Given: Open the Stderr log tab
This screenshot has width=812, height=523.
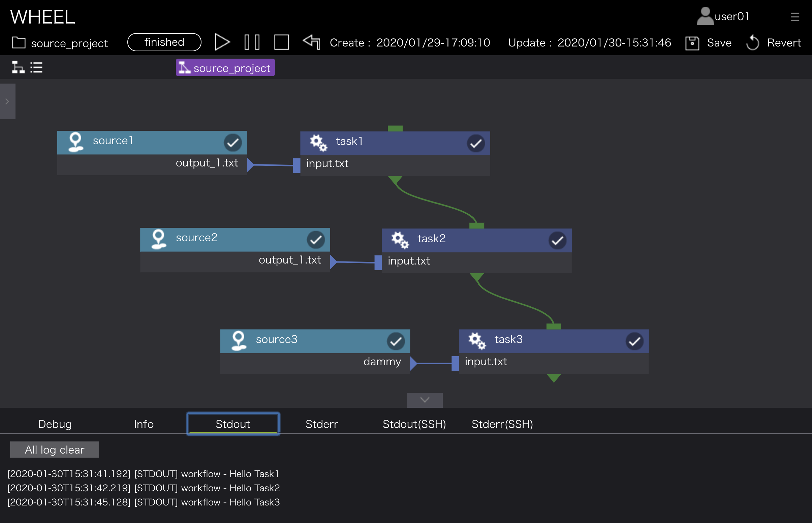Looking at the screenshot, I should [x=321, y=424].
